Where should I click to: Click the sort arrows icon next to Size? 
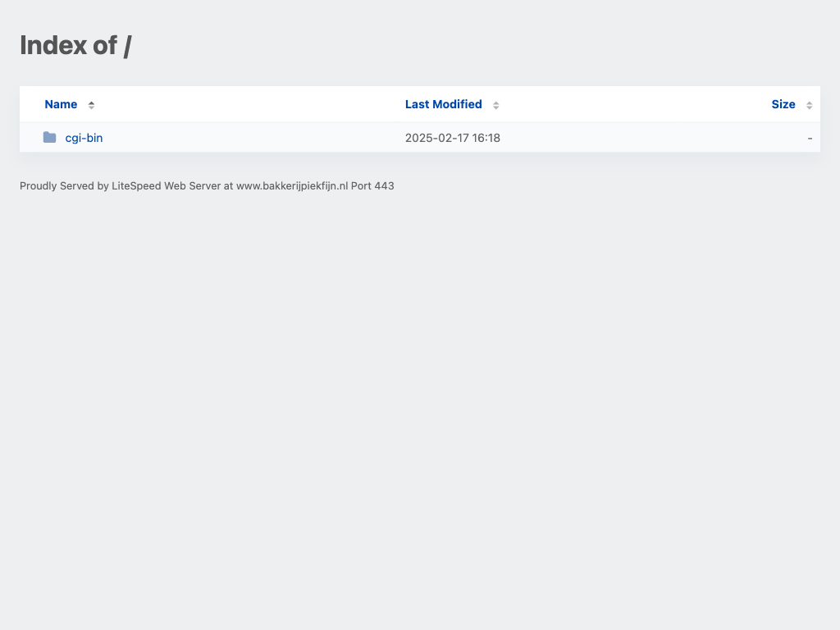tap(809, 105)
